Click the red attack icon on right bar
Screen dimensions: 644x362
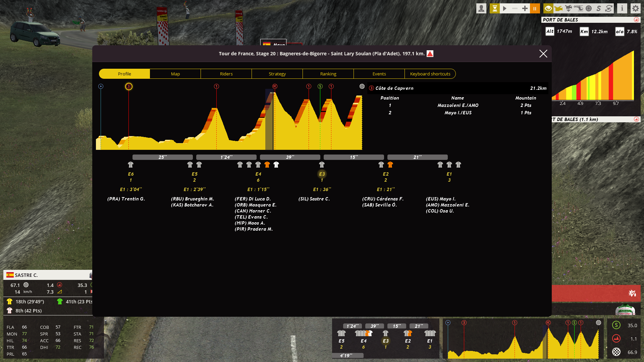632,293
